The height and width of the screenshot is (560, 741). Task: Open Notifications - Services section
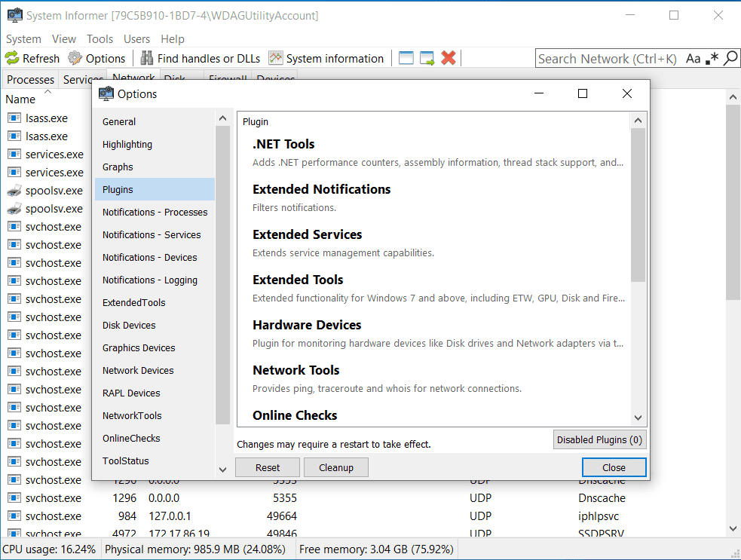coord(155,235)
